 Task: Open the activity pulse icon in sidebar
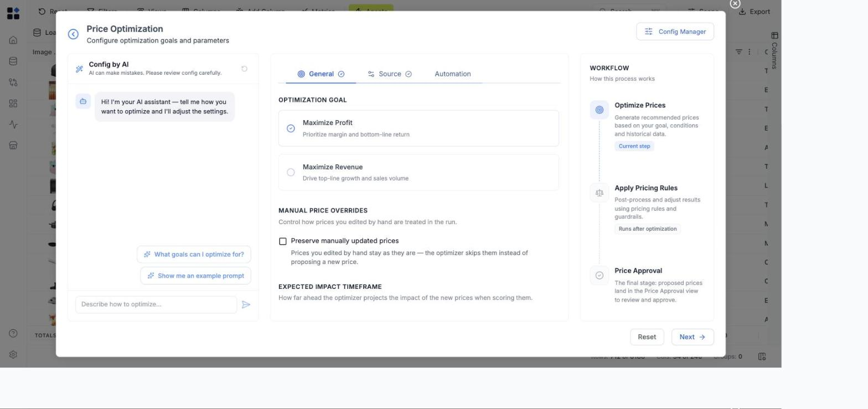[13, 125]
